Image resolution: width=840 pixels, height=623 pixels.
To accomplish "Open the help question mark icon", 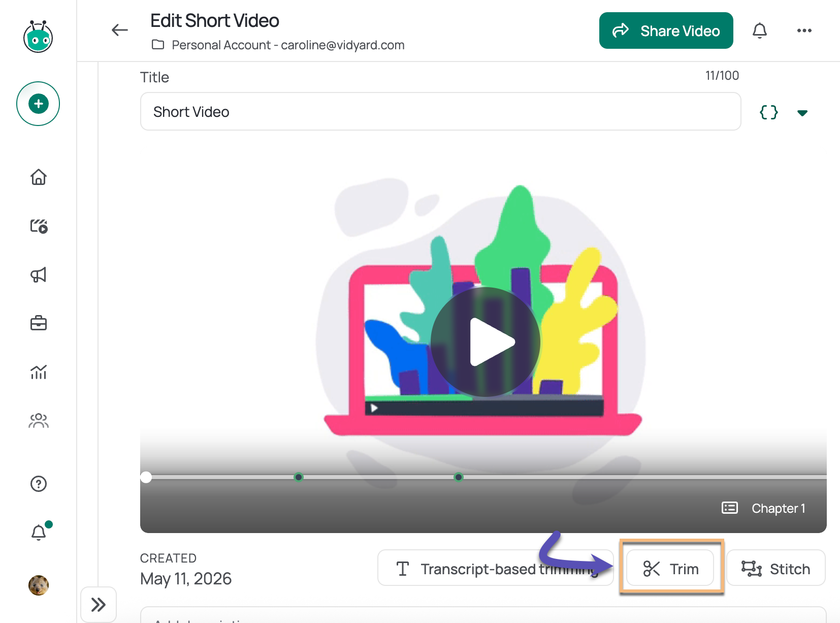I will click(x=39, y=484).
